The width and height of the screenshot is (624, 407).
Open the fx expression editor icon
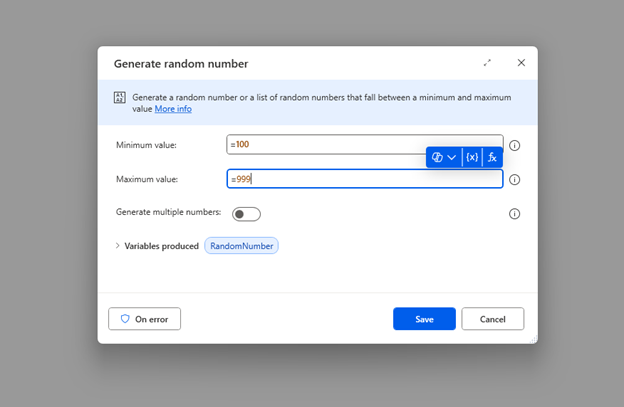pos(492,157)
